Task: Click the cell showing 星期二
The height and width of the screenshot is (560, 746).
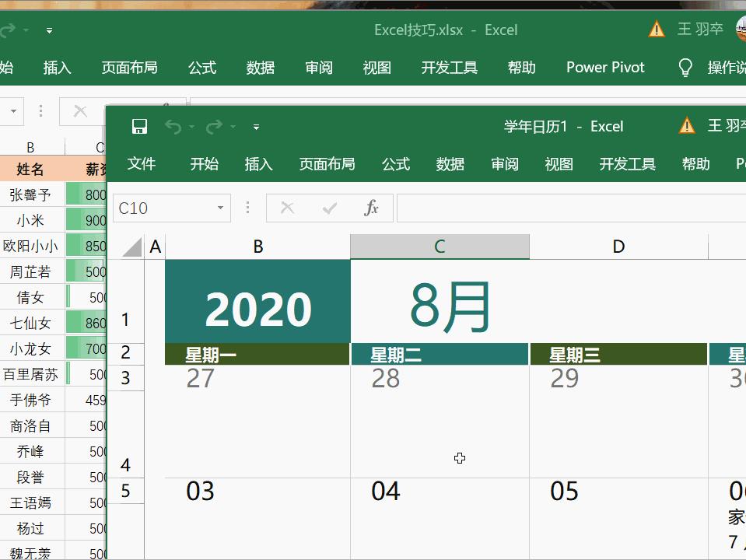Action: tap(440, 353)
